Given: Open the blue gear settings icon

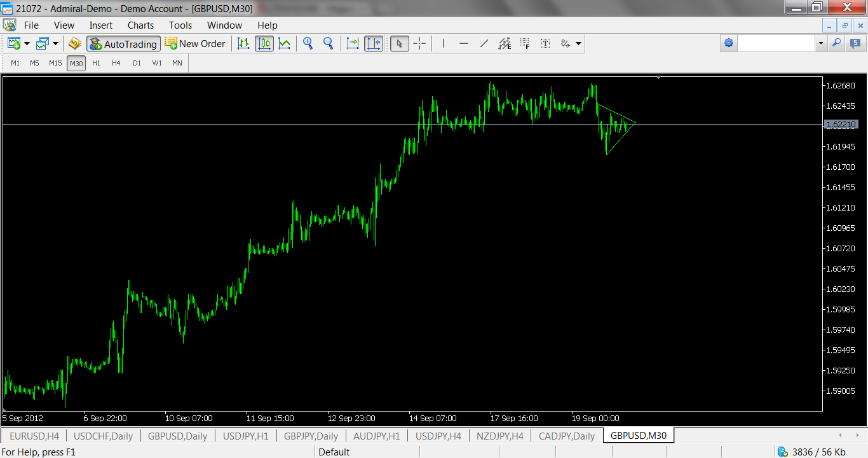Looking at the screenshot, I should tap(729, 43).
